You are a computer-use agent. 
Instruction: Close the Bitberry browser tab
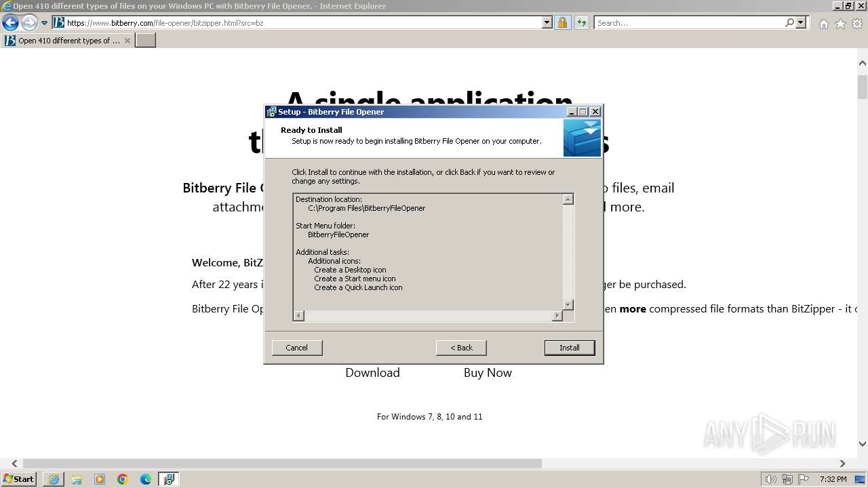[x=127, y=41]
